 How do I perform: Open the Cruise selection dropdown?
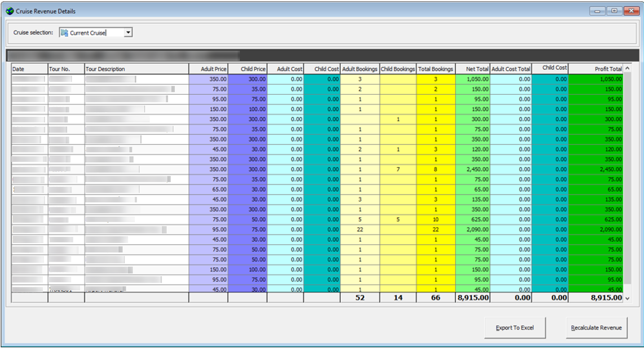coord(129,32)
